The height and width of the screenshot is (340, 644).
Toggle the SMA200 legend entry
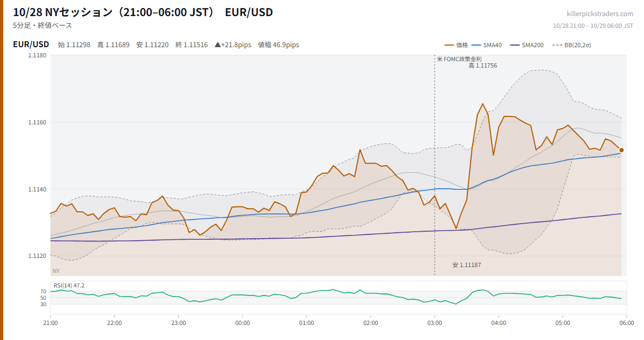(x=526, y=45)
